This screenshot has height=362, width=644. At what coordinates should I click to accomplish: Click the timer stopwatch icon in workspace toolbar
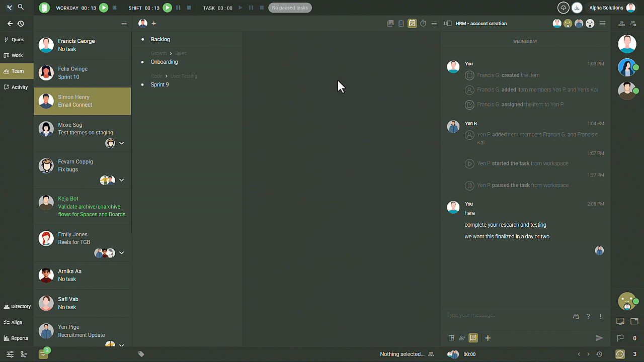point(423,24)
